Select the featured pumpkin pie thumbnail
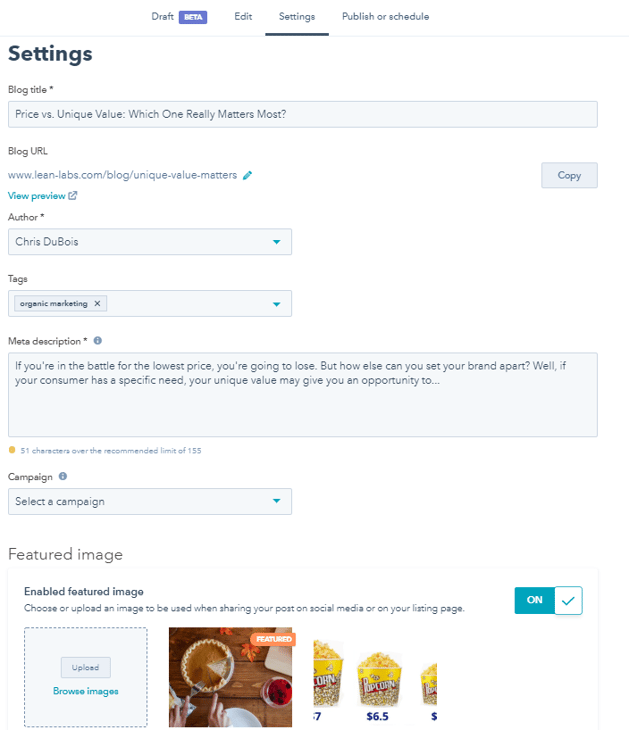The image size is (629, 730). click(x=231, y=677)
